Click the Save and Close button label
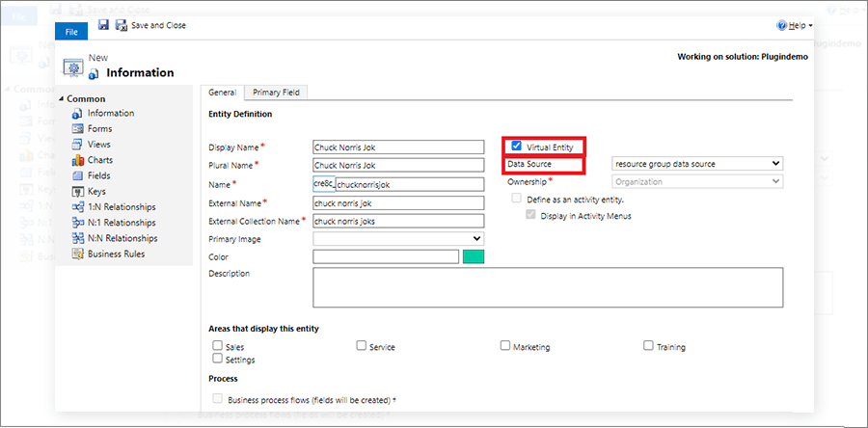868x428 pixels. coord(158,25)
